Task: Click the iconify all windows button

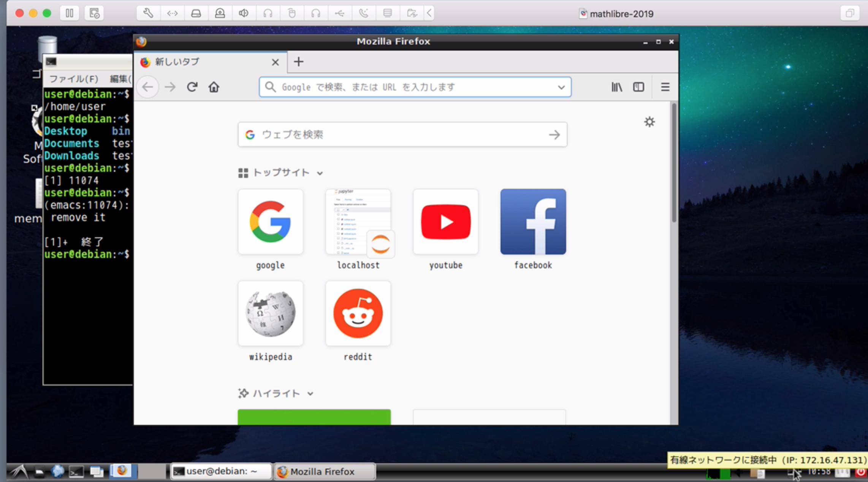Action: [97, 472]
